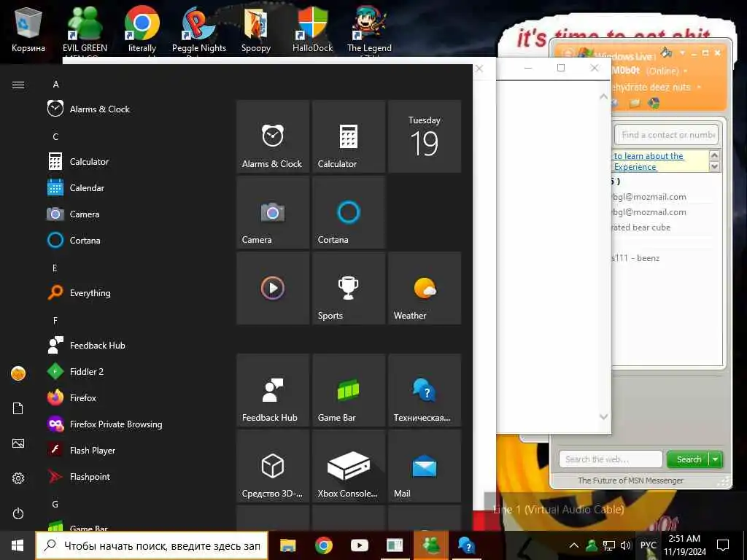Click the green Search button in Messenger
747x560 pixels.
(x=689, y=459)
